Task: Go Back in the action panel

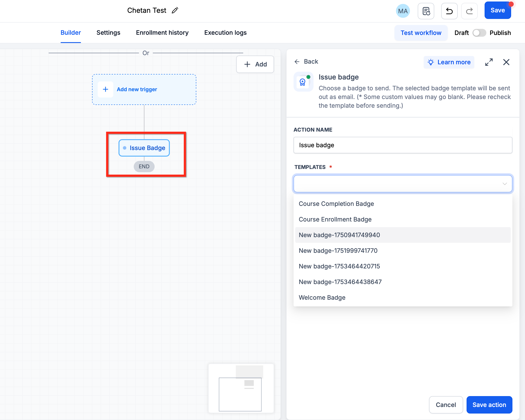Action: tap(306, 62)
